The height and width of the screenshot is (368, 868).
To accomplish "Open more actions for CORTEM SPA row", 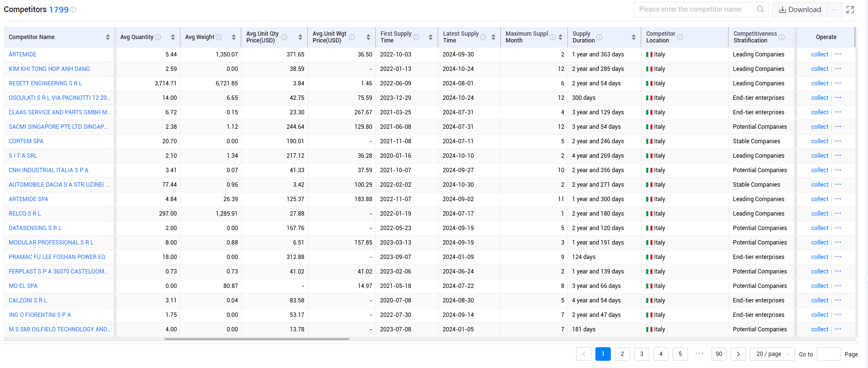I will (x=838, y=141).
